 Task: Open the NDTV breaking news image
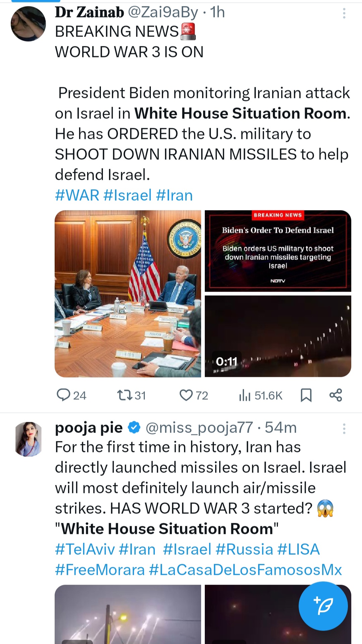tap(278, 251)
